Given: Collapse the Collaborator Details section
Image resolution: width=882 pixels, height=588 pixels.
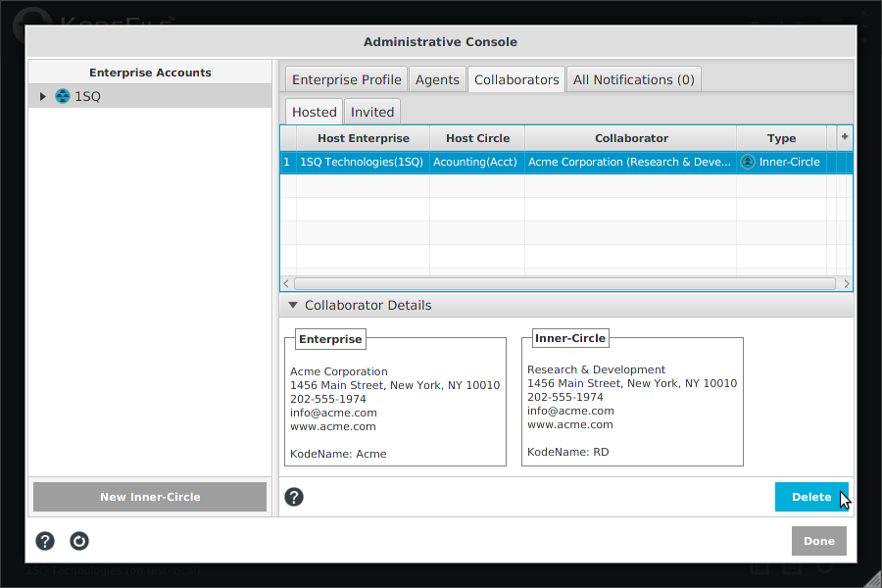Looking at the screenshot, I should (x=292, y=306).
